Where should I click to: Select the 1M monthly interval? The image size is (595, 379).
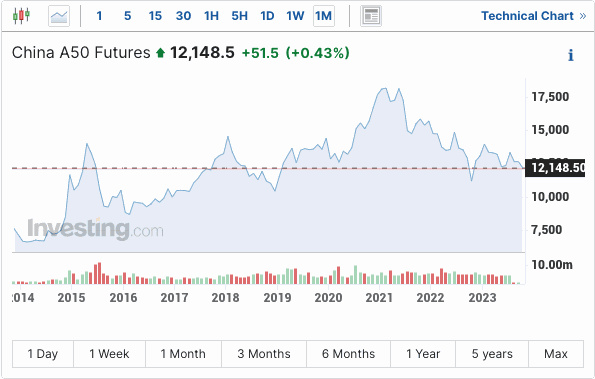click(324, 16)
